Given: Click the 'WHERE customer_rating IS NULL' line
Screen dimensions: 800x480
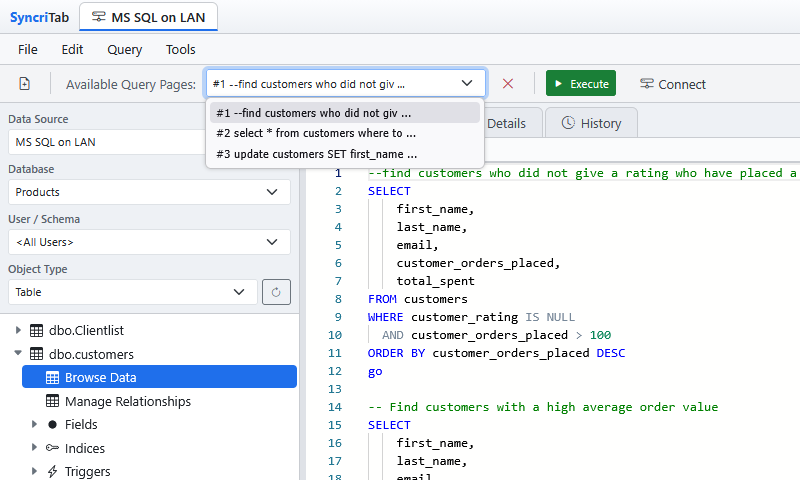Looking at the screenshot, I should point(471,317).
